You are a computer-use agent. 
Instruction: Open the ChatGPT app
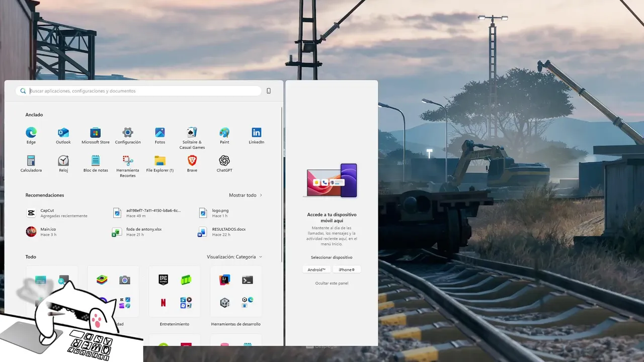coord(224,161)
